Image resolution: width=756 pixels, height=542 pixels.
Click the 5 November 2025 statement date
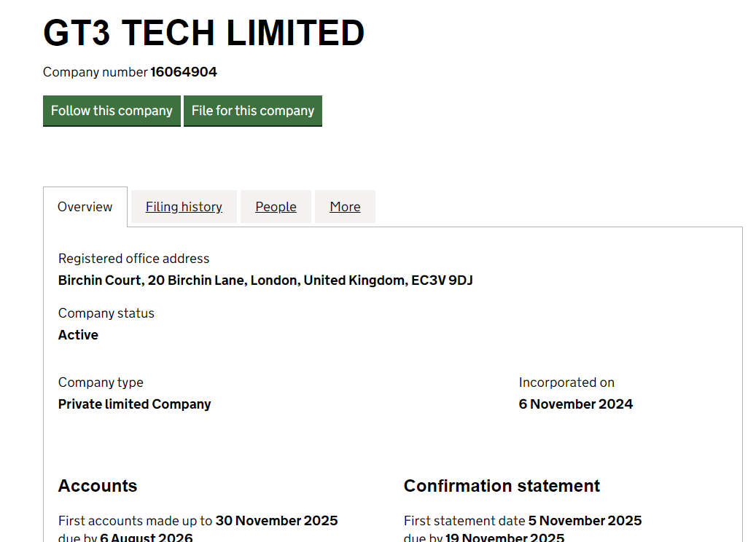tap(585, 521)
